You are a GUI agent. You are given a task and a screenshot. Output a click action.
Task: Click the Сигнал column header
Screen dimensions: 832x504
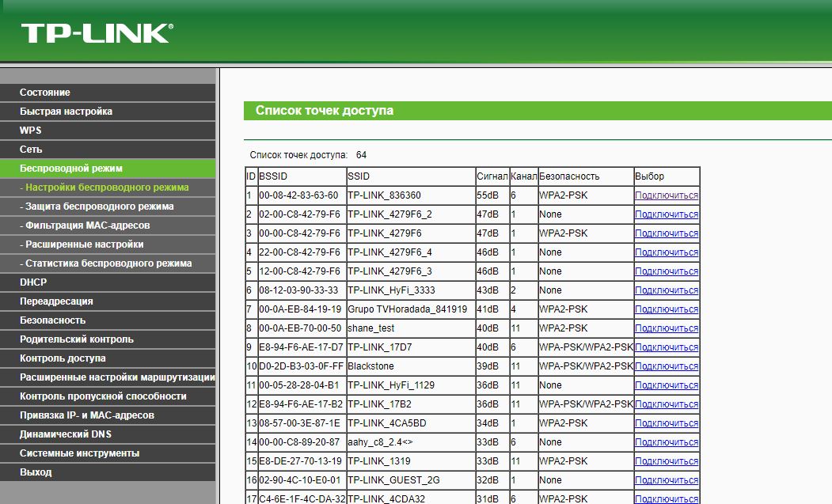point(492,176)
